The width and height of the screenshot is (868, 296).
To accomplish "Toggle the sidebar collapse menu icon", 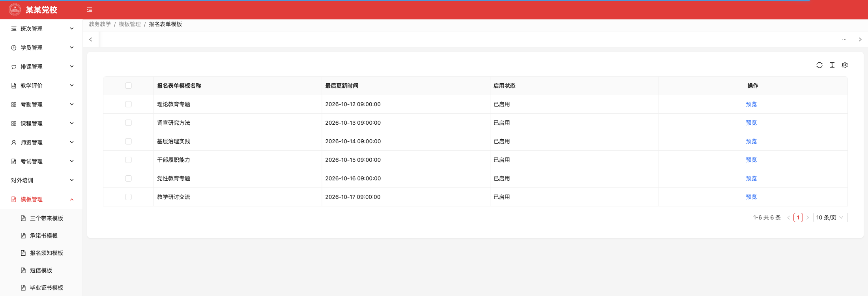I will tap(90, 10).
